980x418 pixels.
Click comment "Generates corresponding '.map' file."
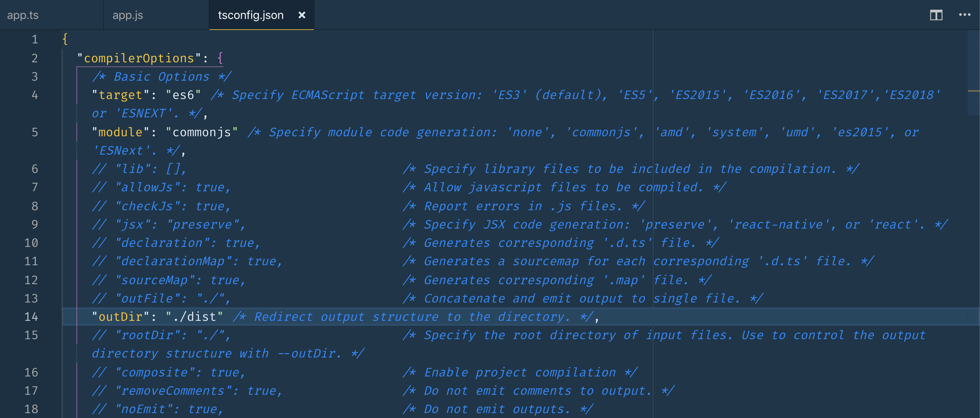pos(557,280)
